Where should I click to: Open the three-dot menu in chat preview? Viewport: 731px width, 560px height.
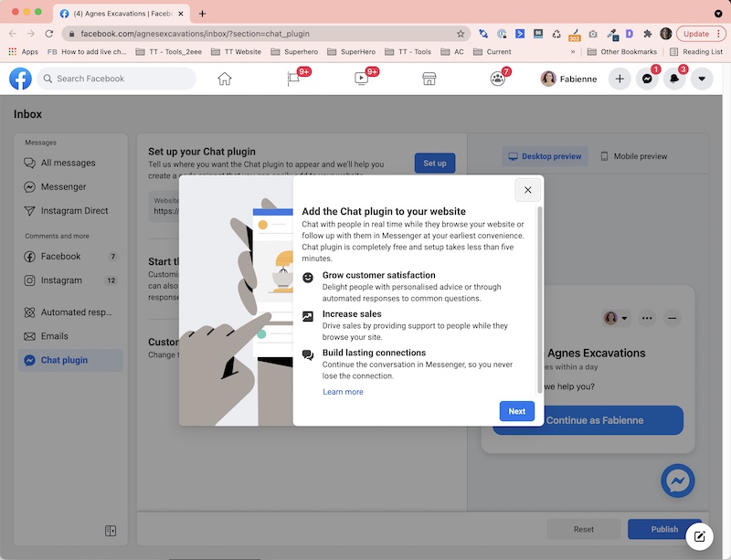pyautogui.click(x=647, y=319)
